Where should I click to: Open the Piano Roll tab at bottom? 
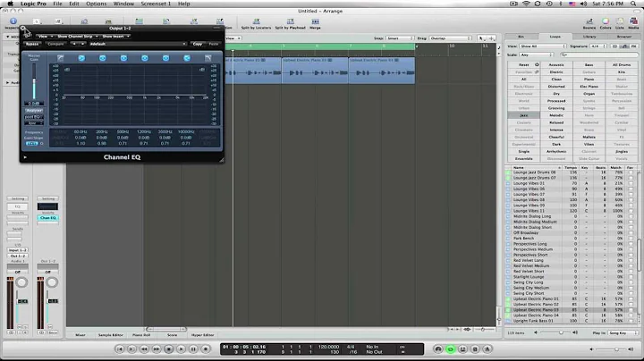pos(141,335)
